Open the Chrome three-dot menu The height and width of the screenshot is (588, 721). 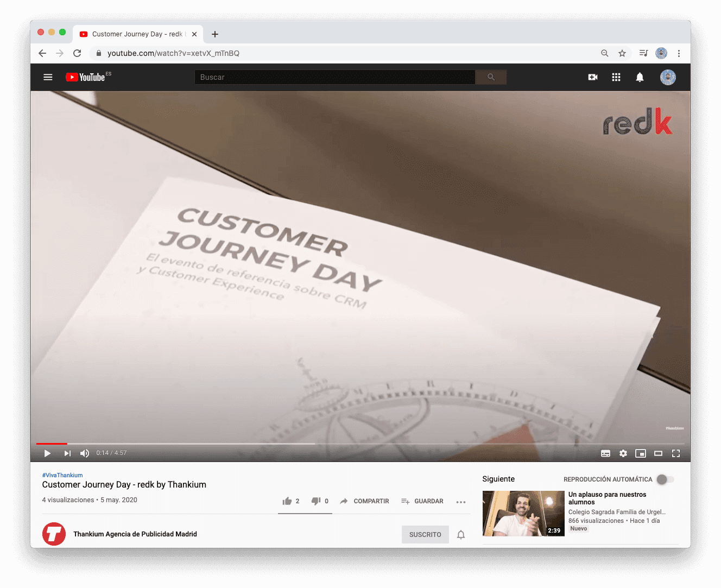(679, 53)
